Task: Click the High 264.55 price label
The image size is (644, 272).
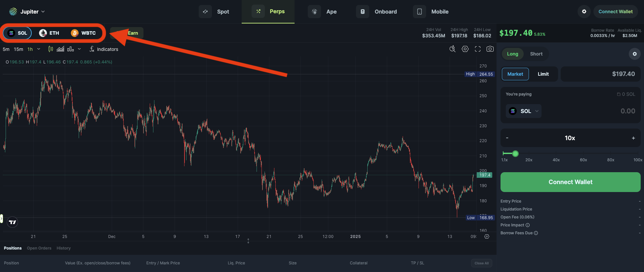Action: pos(479,74)
